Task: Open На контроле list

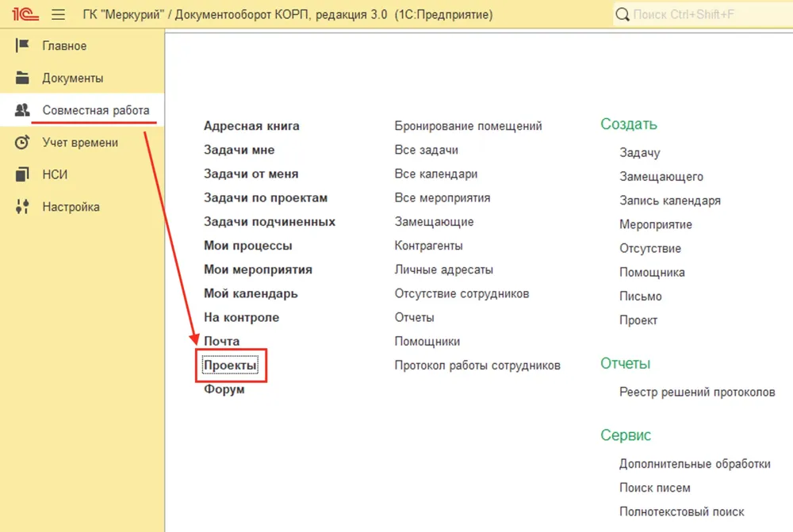Action: tap(241, 317)
